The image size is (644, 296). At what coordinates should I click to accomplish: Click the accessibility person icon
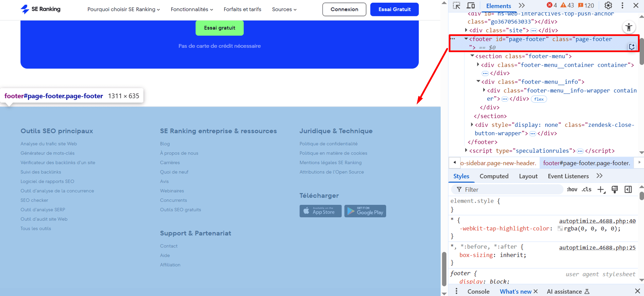629,27
